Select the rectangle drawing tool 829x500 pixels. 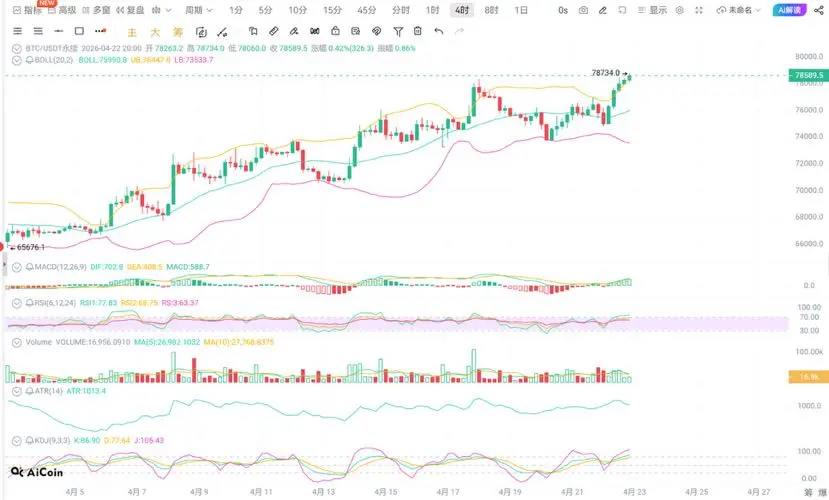click(79, 31)
